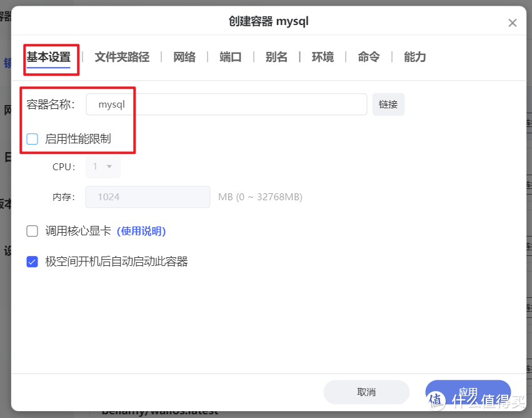Close the 创建容器 dialog
Image resolution: width=532 pixels, height=418 pixels.
[513, 23]
